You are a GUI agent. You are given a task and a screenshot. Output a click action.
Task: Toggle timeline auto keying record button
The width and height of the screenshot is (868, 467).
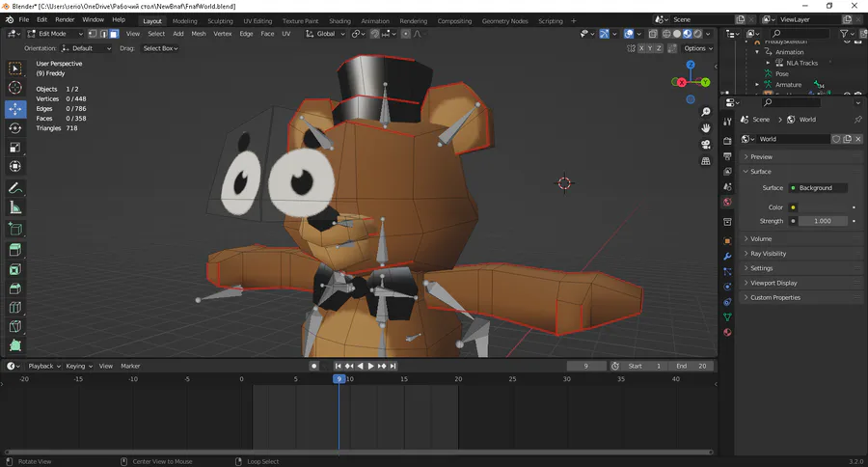point(313,367)
